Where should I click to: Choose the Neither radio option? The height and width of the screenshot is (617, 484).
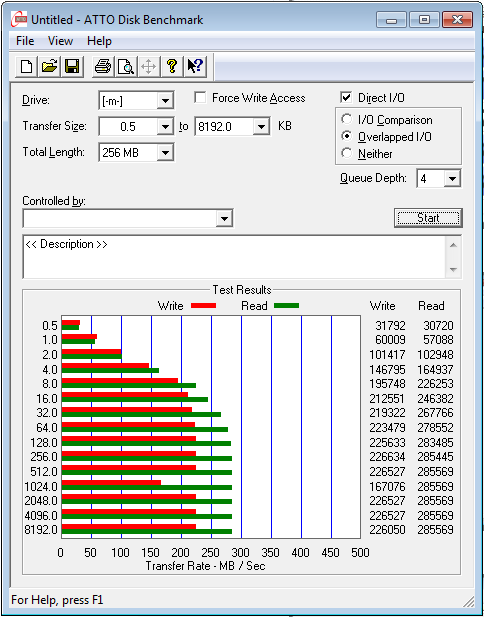pos(347,153)
